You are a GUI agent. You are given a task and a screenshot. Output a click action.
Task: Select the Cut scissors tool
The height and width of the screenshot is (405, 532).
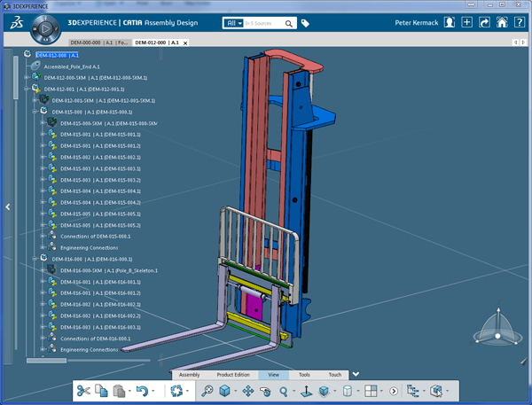[x=83, y=391]
